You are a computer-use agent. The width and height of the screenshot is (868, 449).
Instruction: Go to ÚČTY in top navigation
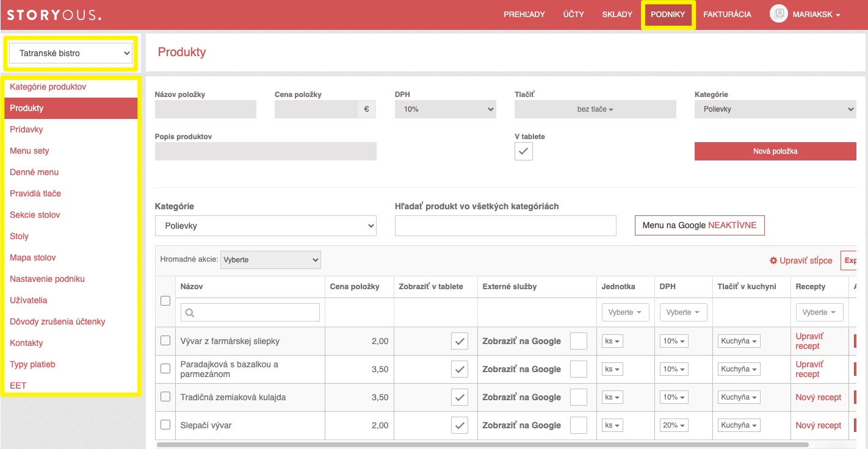[574, 15]
